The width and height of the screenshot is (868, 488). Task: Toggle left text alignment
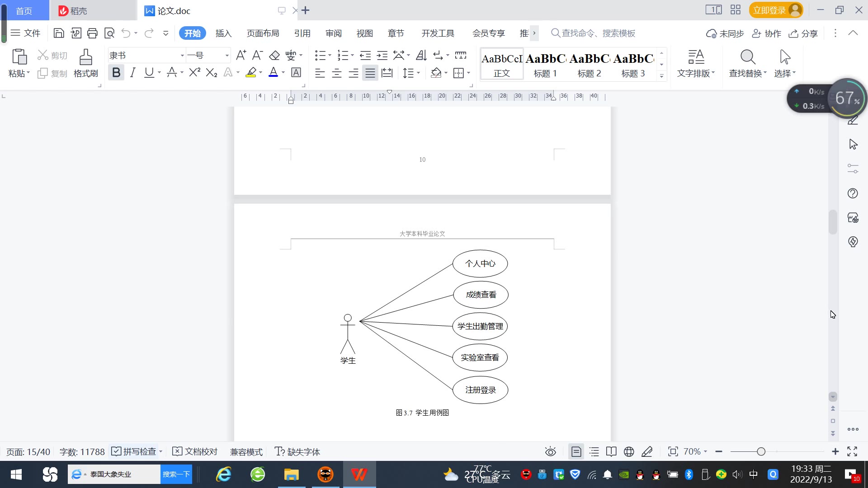[320, 73]
